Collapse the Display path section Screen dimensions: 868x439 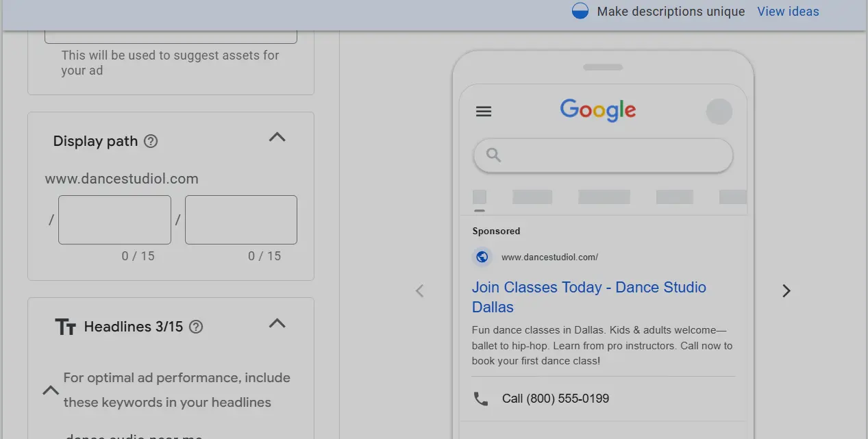click(x=277, y=137)
